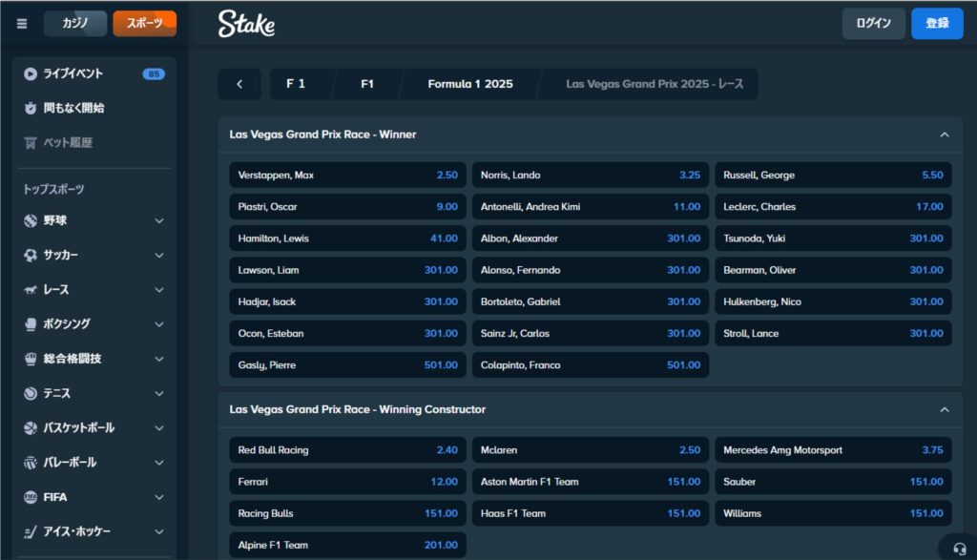
Task: Click the soccer ball sidebar icon
Action: (x=31, y=256)
